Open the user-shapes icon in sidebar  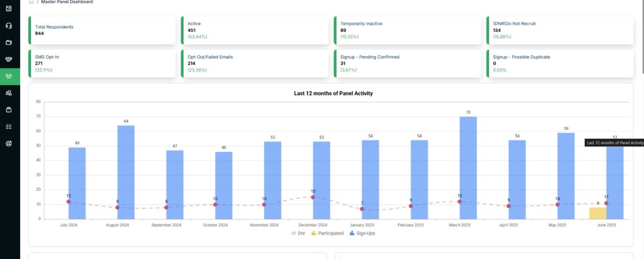[x=8, y=93]
